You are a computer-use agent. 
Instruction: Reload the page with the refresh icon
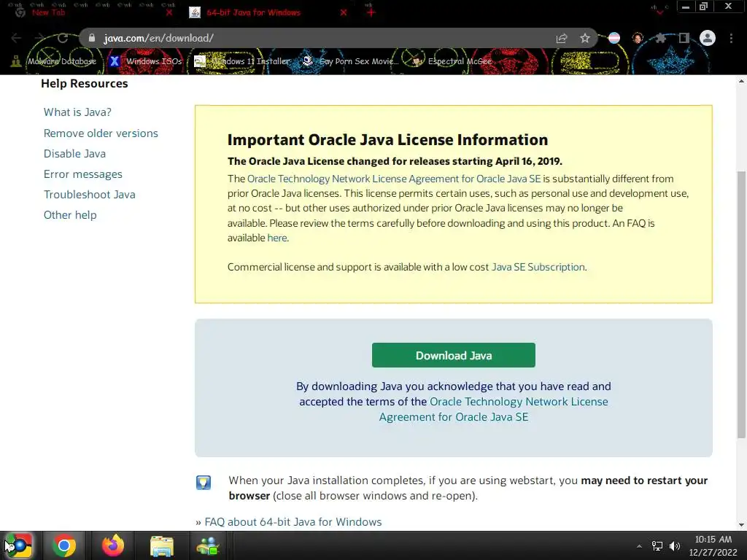[x=63, y=38]
